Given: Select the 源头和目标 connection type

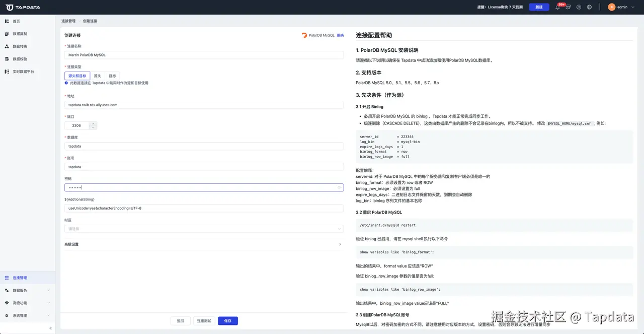Looking at the screenshot, I should (77, 76).
